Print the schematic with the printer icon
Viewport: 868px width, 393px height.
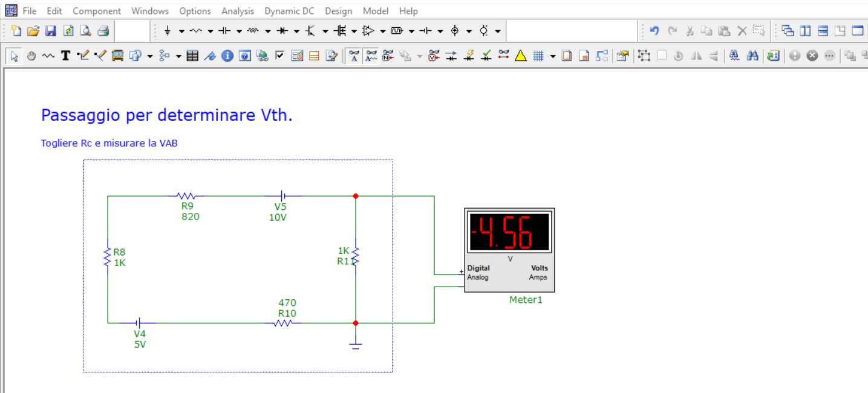pyautogui.click(x=103, y=31)
